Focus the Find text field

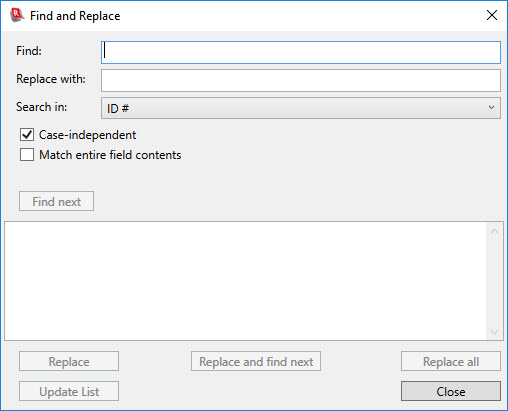pos(301,52)
